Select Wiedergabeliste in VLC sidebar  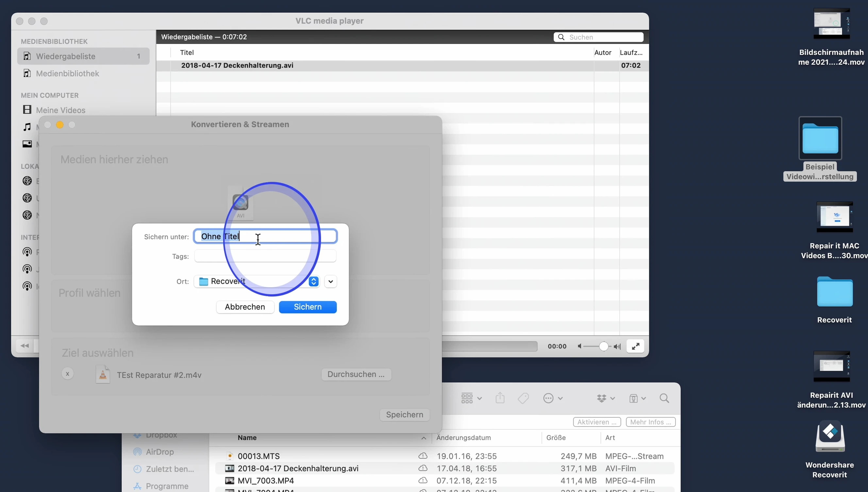point(83,56)
